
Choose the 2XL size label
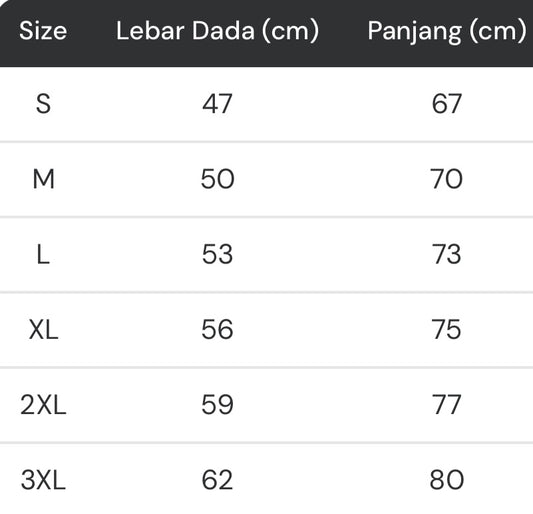[x=43, y=405]
